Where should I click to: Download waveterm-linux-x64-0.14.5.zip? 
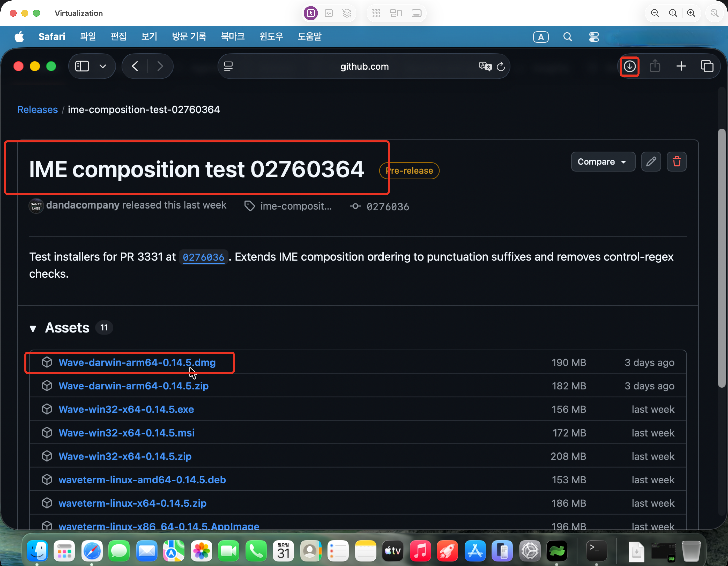(132, 503)
